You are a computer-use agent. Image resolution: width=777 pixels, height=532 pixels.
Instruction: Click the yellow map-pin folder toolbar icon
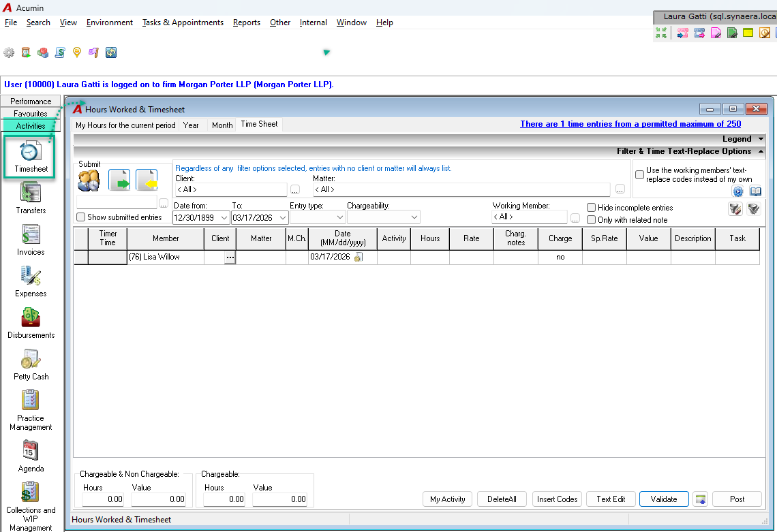77,52
